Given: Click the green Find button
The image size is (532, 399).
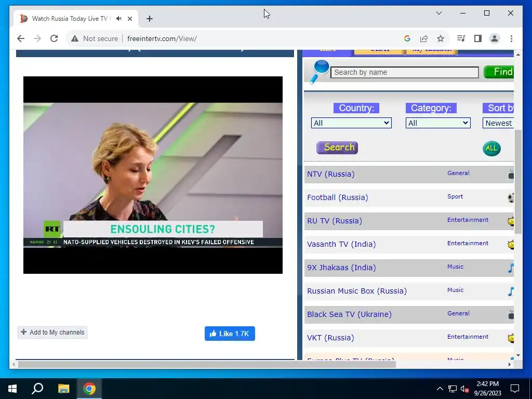Looking at the screenshot, I should (x=499, y=72).
